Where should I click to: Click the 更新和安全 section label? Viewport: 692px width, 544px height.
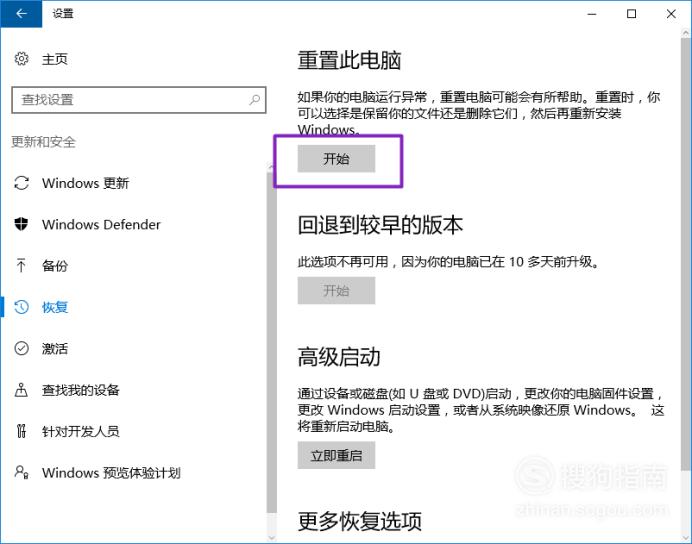click(x=43, y=142)
